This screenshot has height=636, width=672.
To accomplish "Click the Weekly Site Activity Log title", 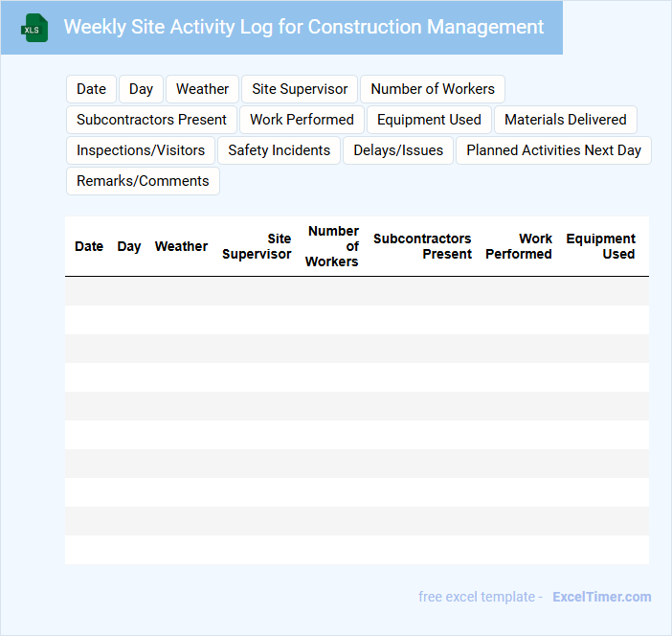I will [x=303, y=27].
